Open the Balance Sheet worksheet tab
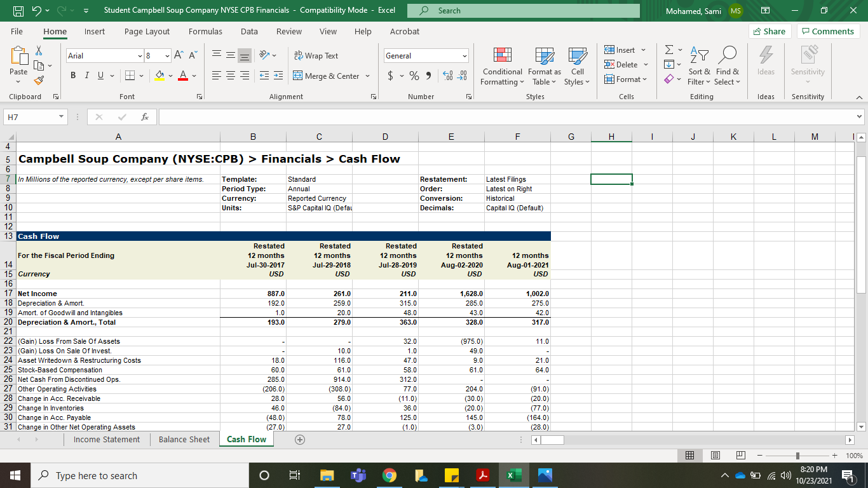The height and width of the screenshot is (488, 868). (184, 439)
